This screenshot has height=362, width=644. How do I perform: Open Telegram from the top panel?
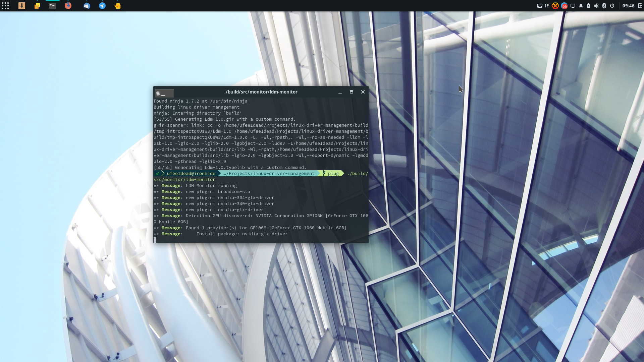tap(102, 6)
